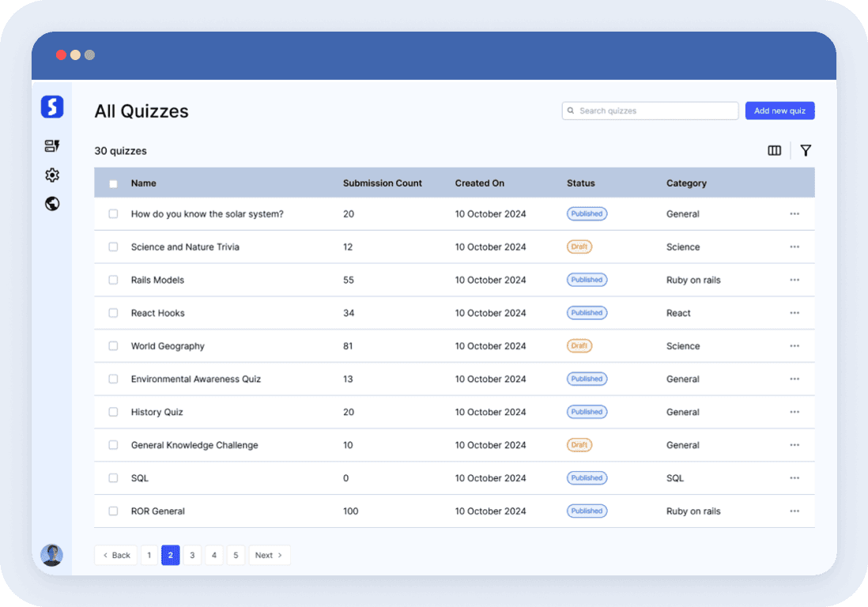The image size is (868, 607).
Task: Open settings via the gear icon
Action: click(x=52, y=175)
